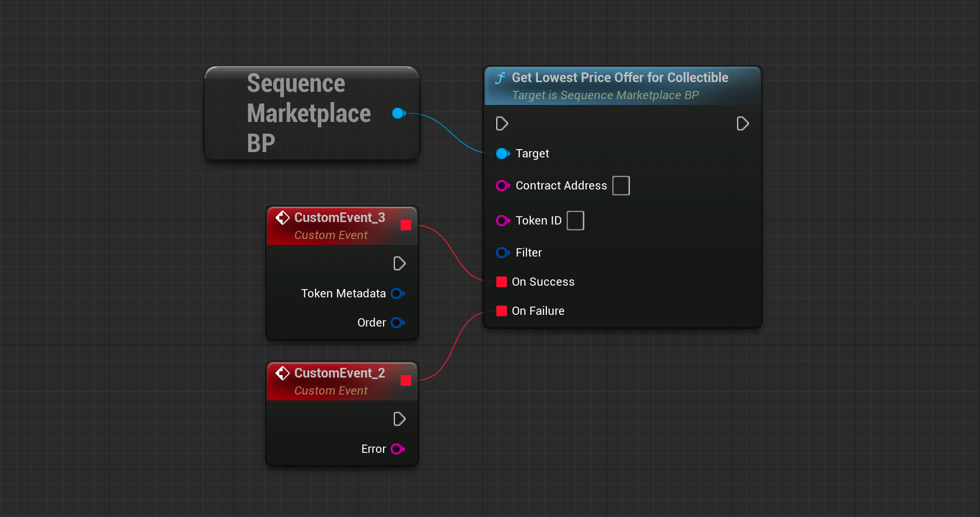Click the On Failure delegate pin
This screenshot has width=980, height=517.
click(502, 311)
